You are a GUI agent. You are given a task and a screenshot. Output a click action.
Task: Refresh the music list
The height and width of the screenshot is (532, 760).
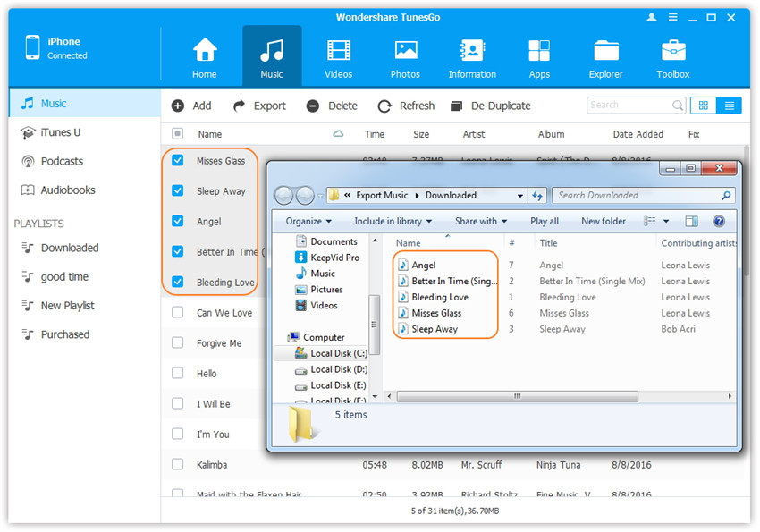(406, 106)
